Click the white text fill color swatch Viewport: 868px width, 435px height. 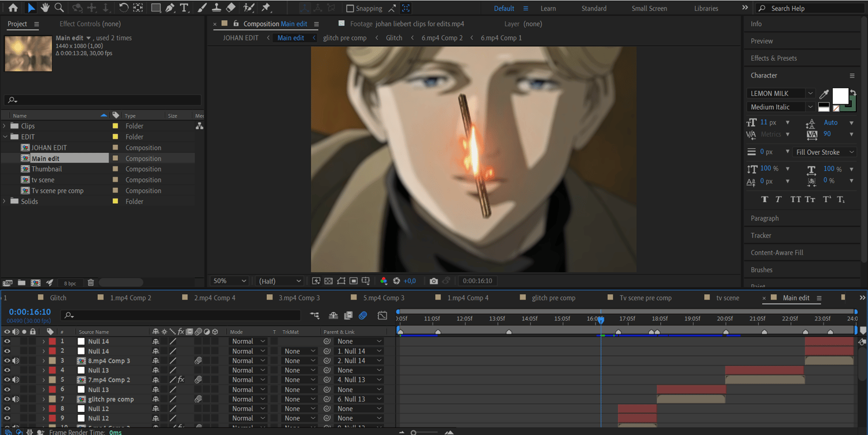(840, 96)
